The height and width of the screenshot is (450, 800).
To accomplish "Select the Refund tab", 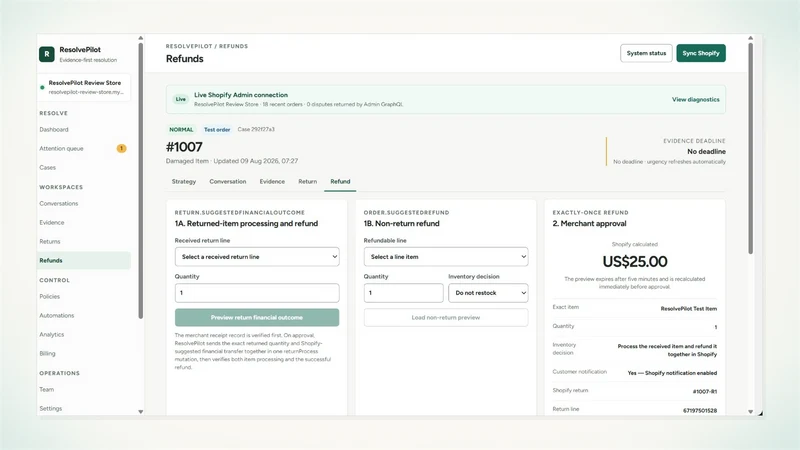I will click(x=340, y=182).
